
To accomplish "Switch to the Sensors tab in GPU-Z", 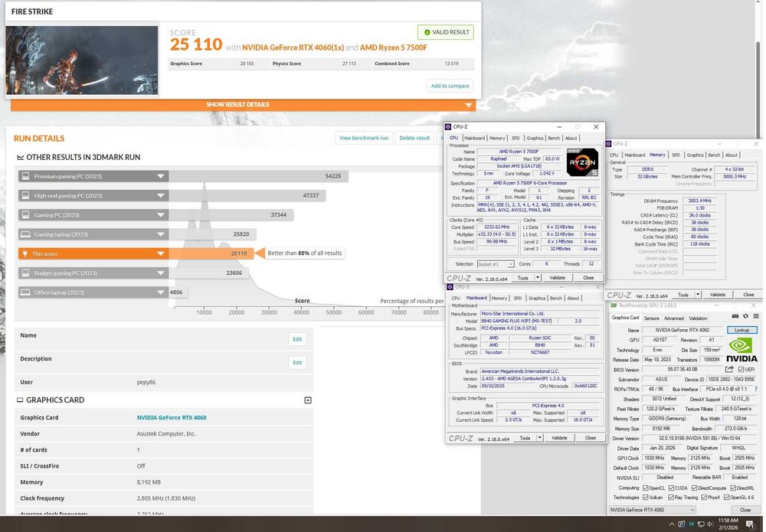I will pyautogui.click(x=651, y=318).
